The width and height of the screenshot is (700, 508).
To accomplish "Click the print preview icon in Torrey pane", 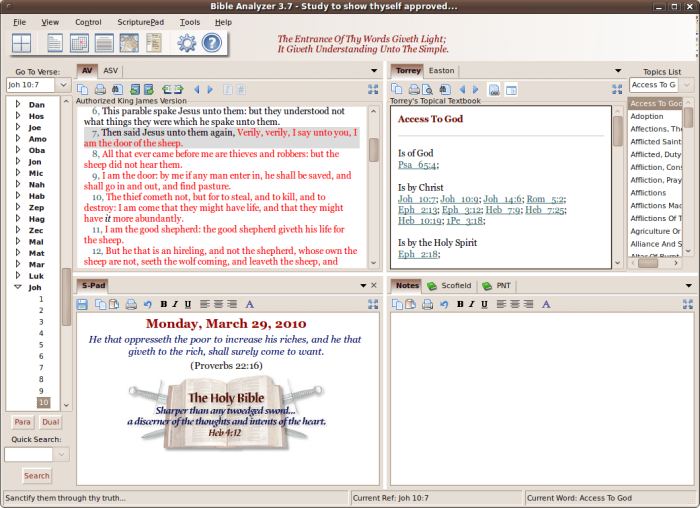I will pos(427,89).
